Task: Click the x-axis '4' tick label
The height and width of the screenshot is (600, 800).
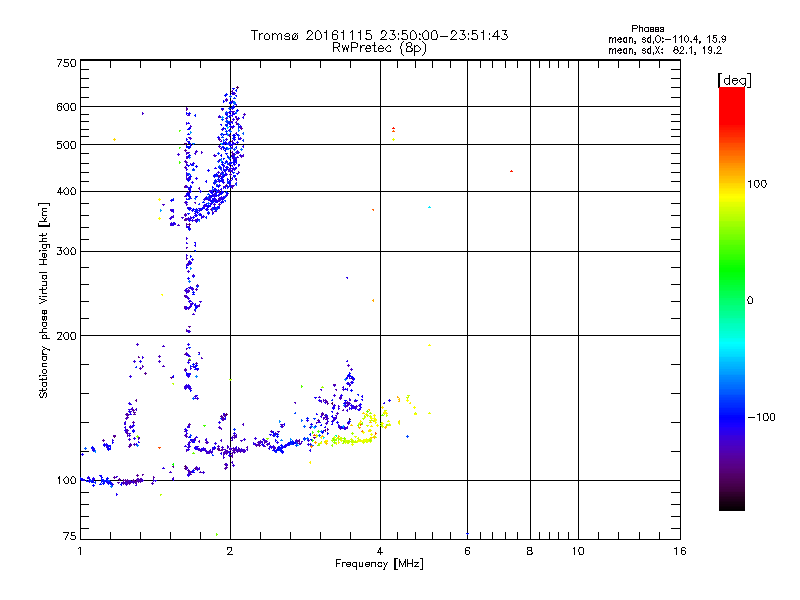Action: (380, 552)
